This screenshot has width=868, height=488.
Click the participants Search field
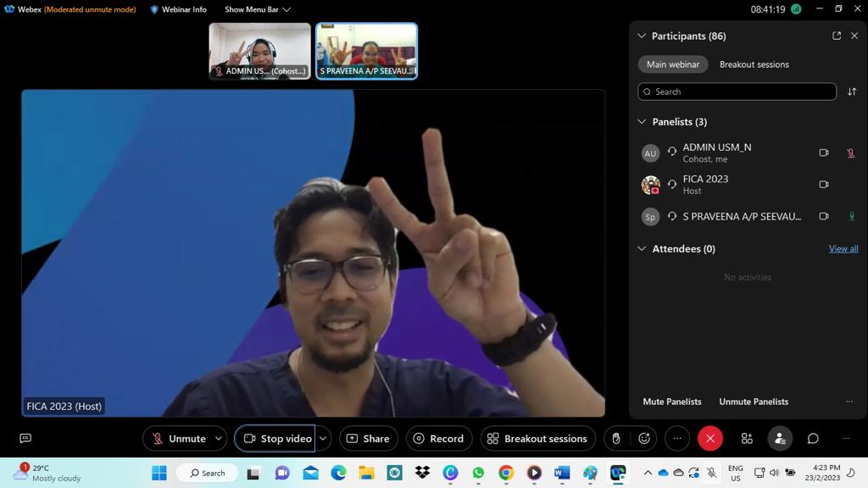[x=737, y=91]
